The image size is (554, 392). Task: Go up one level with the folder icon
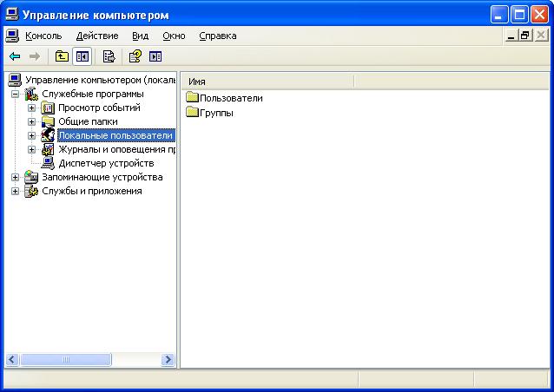tap(62, 56)
